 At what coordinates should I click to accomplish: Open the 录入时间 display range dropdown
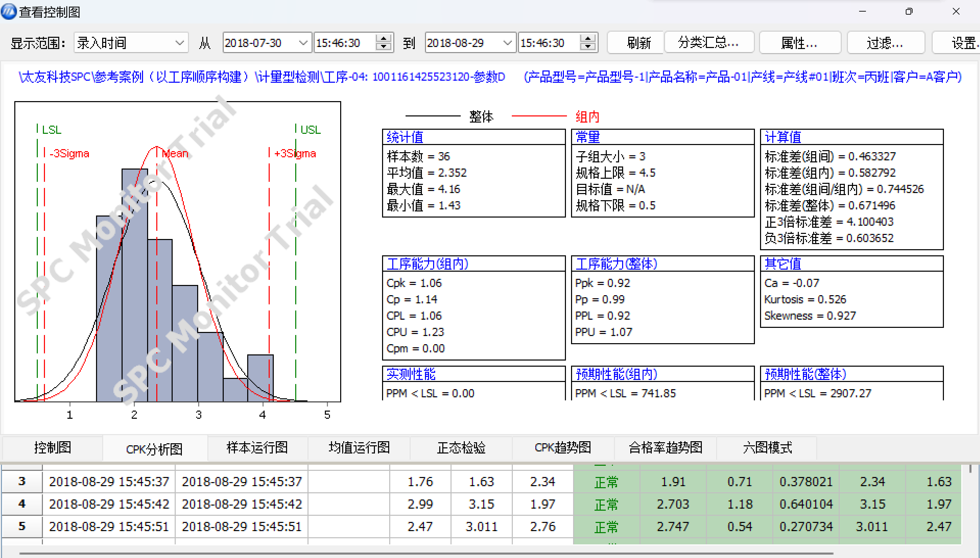click(180, 43)
